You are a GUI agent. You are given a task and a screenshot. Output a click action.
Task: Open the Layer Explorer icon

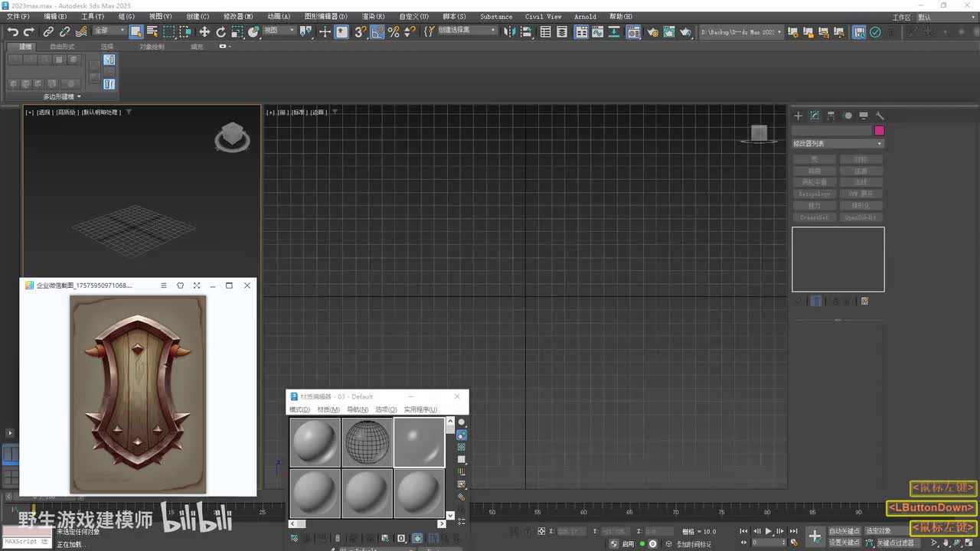[563, 31]
